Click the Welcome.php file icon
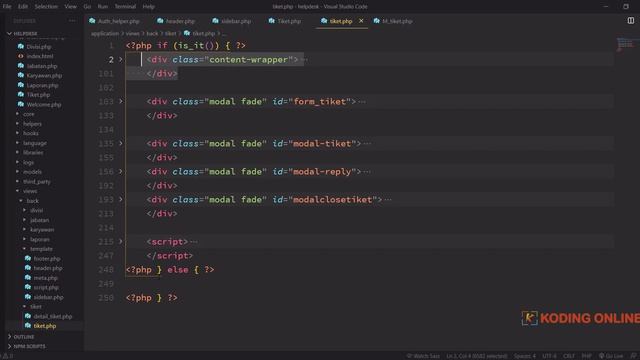640x360 pixels. click(x=21, y=104)
